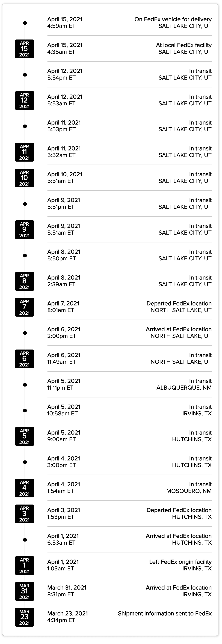Select the APR 3 2021 date badge
Screen dimensions: 222x644
[x=25, y=514]
